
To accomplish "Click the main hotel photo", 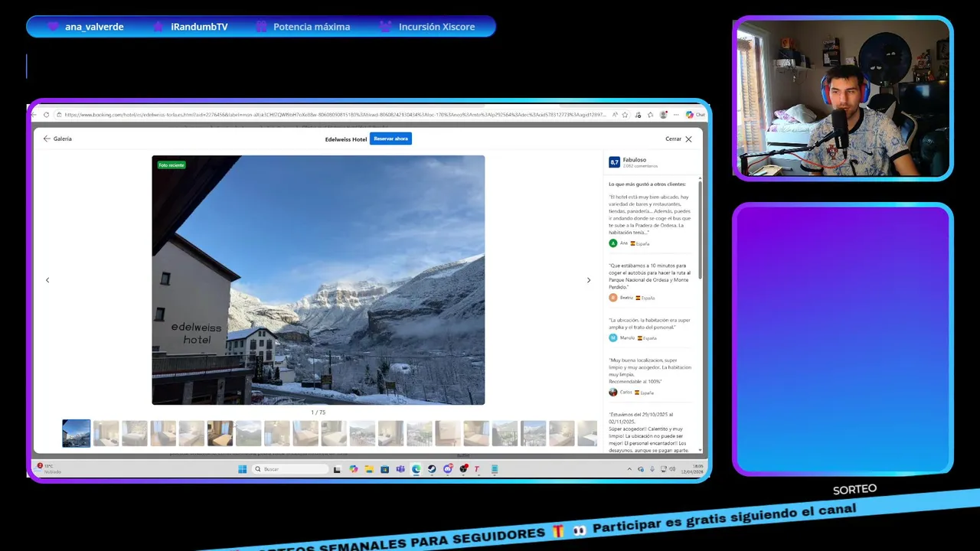I will point(318,280).
